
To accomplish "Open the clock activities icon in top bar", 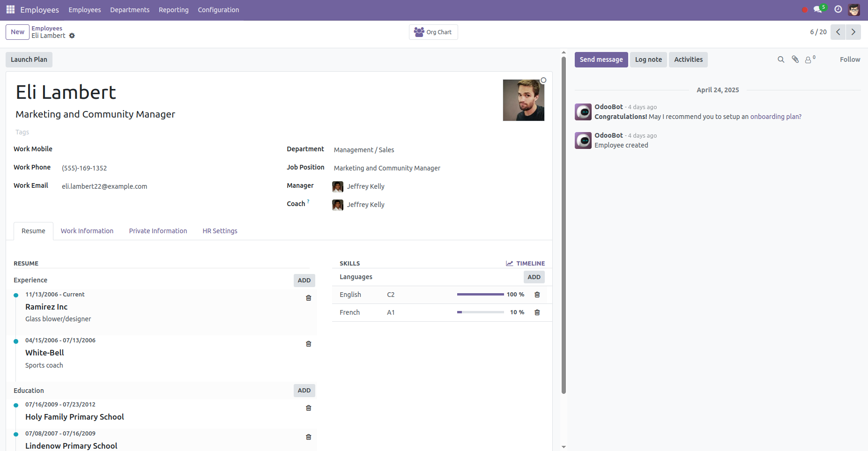I will pos(838,10).
